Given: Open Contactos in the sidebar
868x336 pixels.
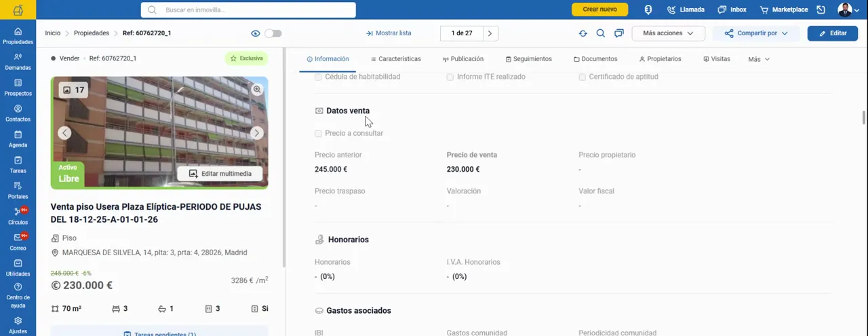Looking at the screenshot, I should (x=18, y=113).
